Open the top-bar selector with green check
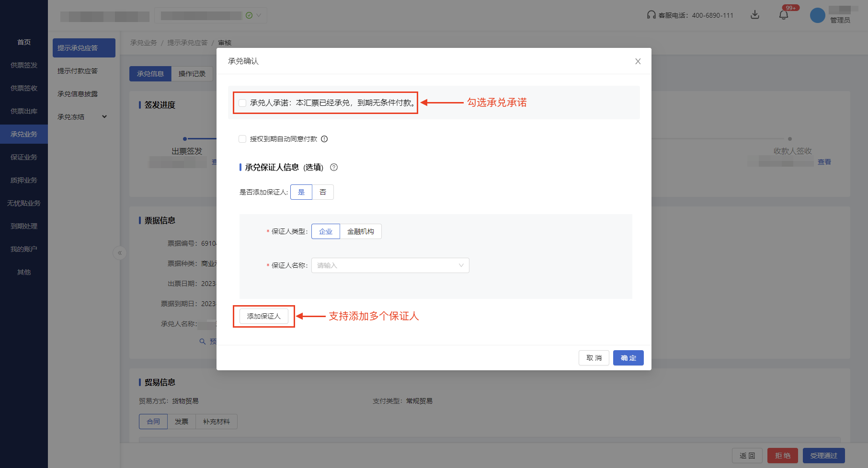This screenshot has width=868, height=468. (211, 15)
